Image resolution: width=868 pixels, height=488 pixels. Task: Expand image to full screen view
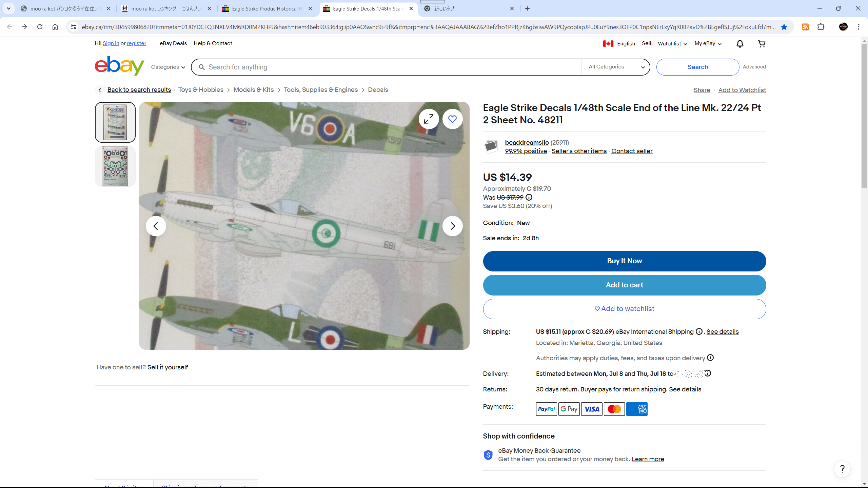429,119
